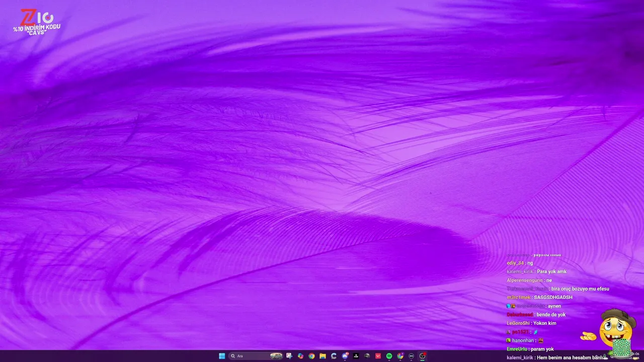Open the helmet game icon in taskbar

click(367, 356)
